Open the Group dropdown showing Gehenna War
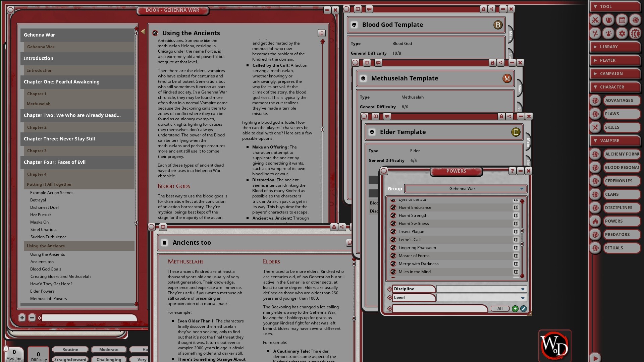644x362 pixels. (466, 188)
